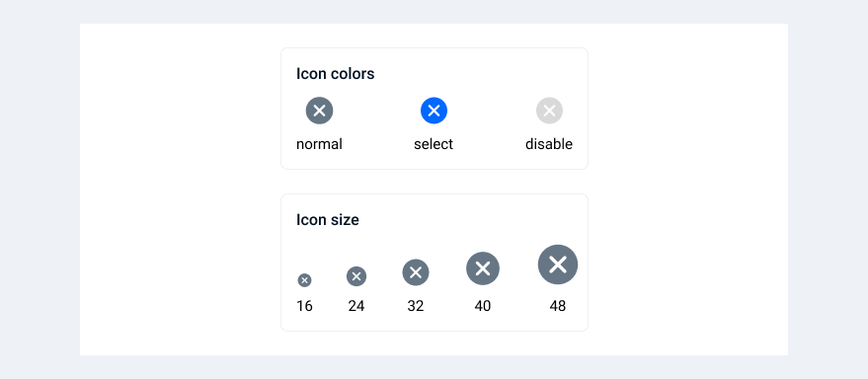Click the "24" size label
The height and width of the screenshot is (379, 868).
tap(356, 306)
